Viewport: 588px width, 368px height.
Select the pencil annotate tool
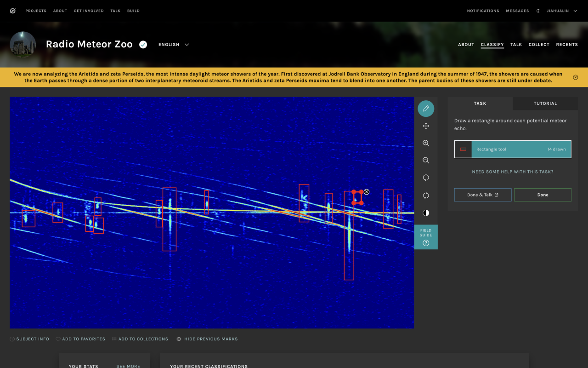coord(426,109)
